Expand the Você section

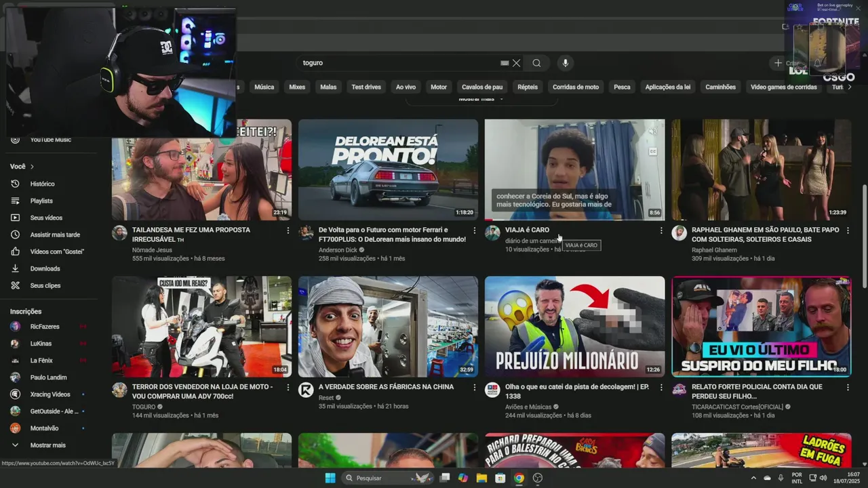click(x=22, y=166)
